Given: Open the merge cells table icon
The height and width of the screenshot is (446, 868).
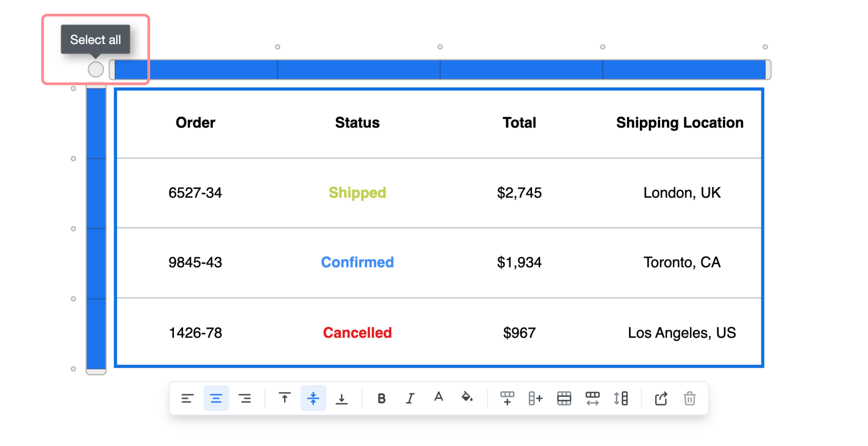Looking at the screenshot, I should click(x=564, y=398).
